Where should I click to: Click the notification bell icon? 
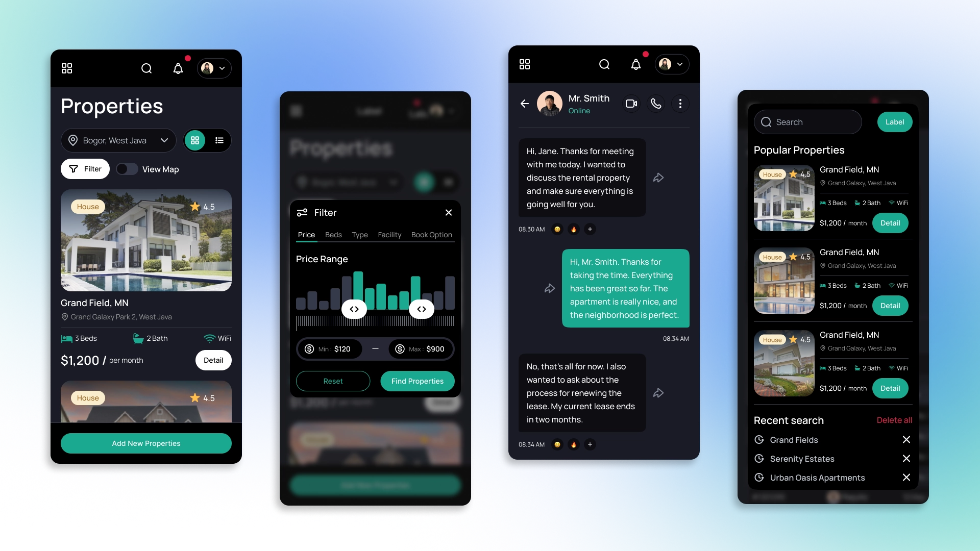pos(178,68)
